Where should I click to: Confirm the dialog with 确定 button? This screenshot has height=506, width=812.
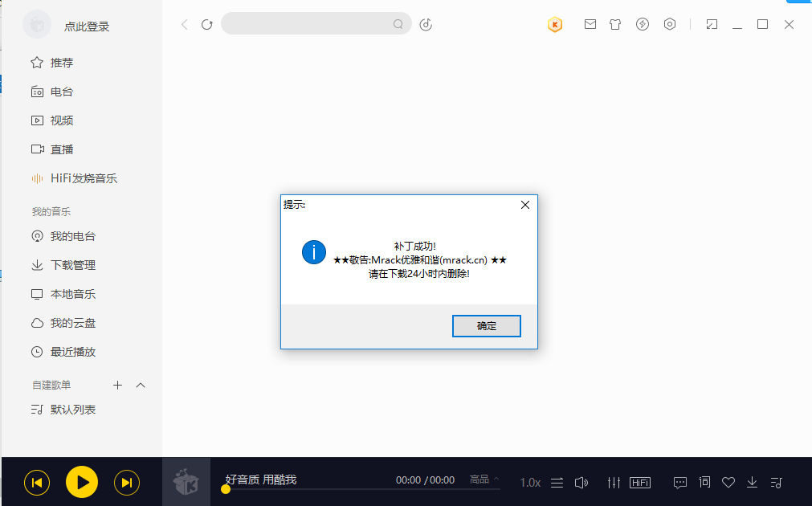tap(486, 326)
